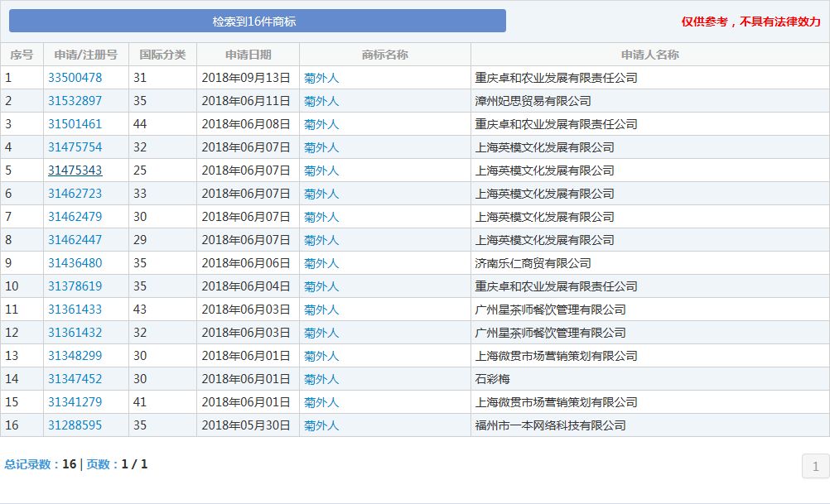This screenshot has width=830, height=504.
Task: Open 葡外人 link for number 31378619
Action: [321, 286]
